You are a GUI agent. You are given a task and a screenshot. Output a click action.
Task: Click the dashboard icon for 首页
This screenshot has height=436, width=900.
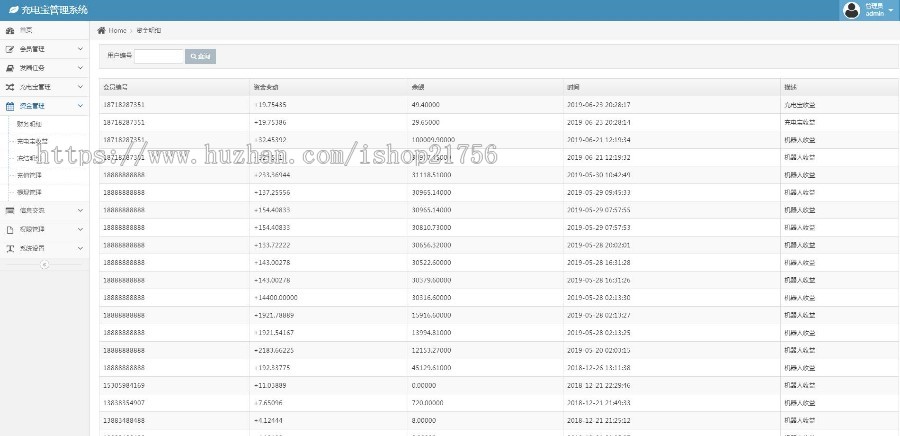click(10, 30)
